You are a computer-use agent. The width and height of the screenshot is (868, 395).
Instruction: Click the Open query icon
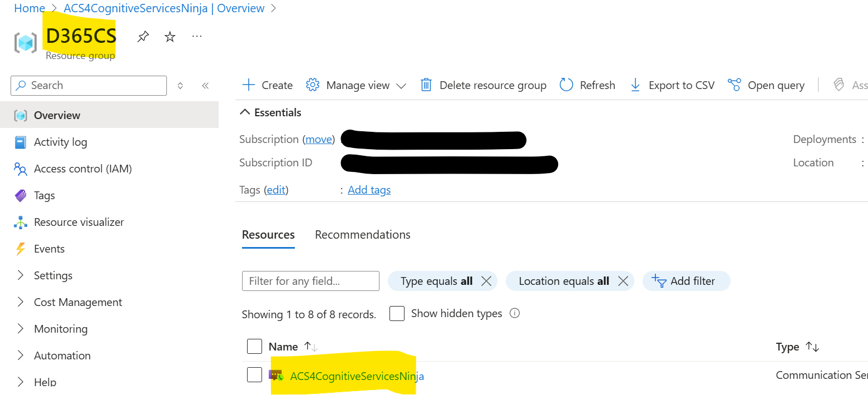coord(734,85)
